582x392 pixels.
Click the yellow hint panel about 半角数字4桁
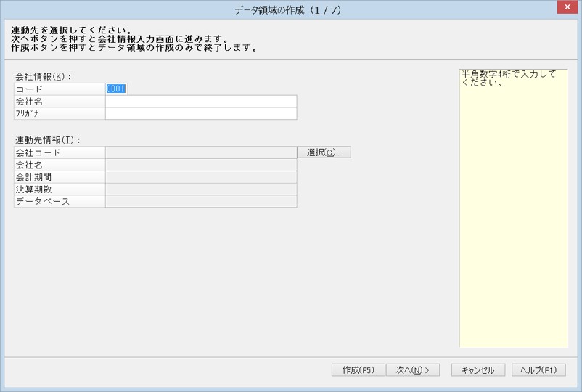click(x=514, y=208)
